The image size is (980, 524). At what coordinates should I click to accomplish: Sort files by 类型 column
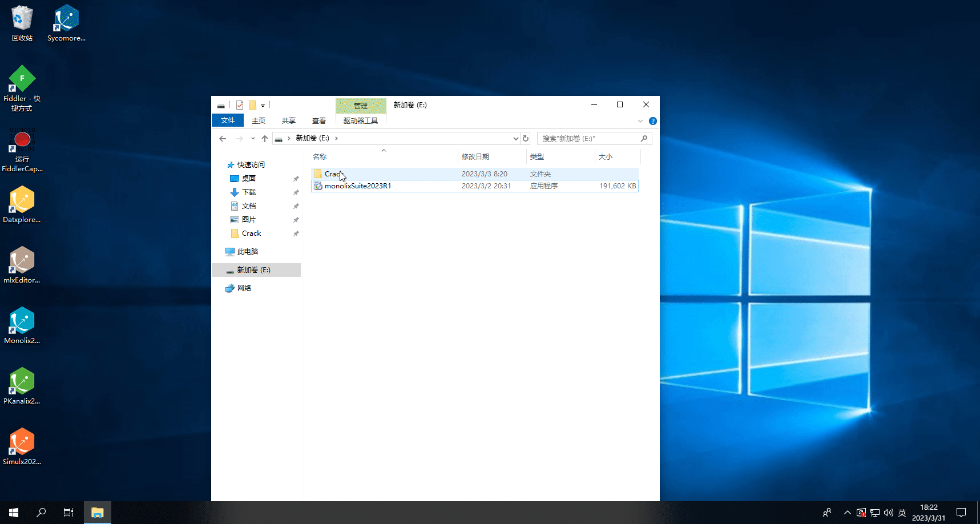pos(560,156)
